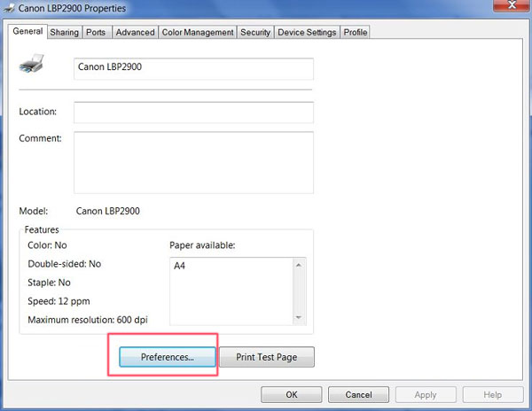Click the Canon LBP2900 Properties title text
This screenshot has height=411, width=532.
click(x=72, y=8)
